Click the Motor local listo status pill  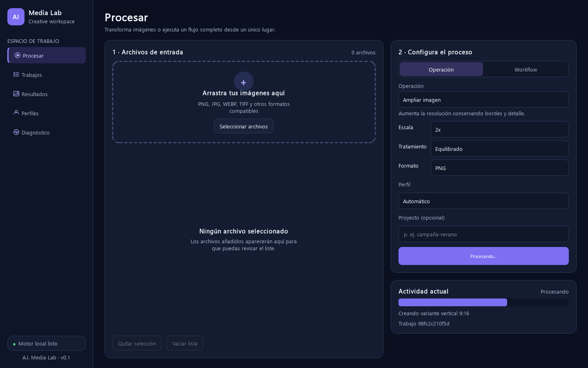[47, 343]
